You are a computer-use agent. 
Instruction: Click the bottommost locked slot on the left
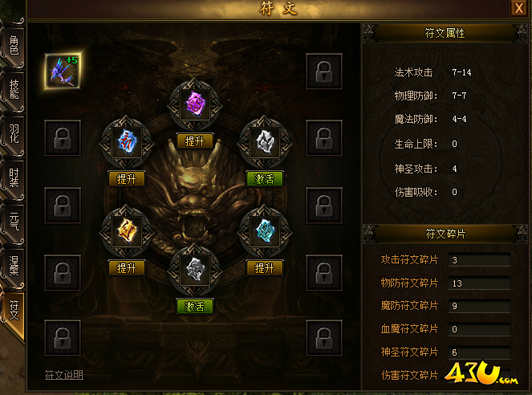63,338
